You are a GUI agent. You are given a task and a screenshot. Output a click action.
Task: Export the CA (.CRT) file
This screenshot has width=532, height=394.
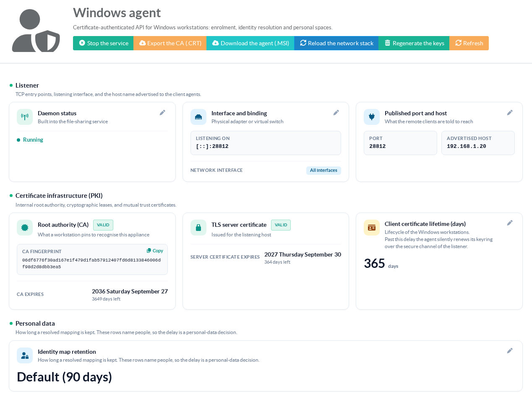pyautogui.click(x=170, y=43)
